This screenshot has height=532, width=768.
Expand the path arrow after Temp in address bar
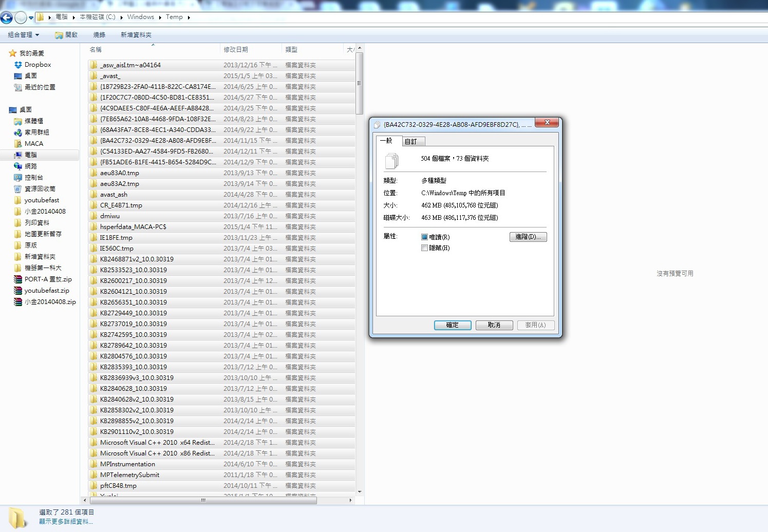(x=189, y=17)
